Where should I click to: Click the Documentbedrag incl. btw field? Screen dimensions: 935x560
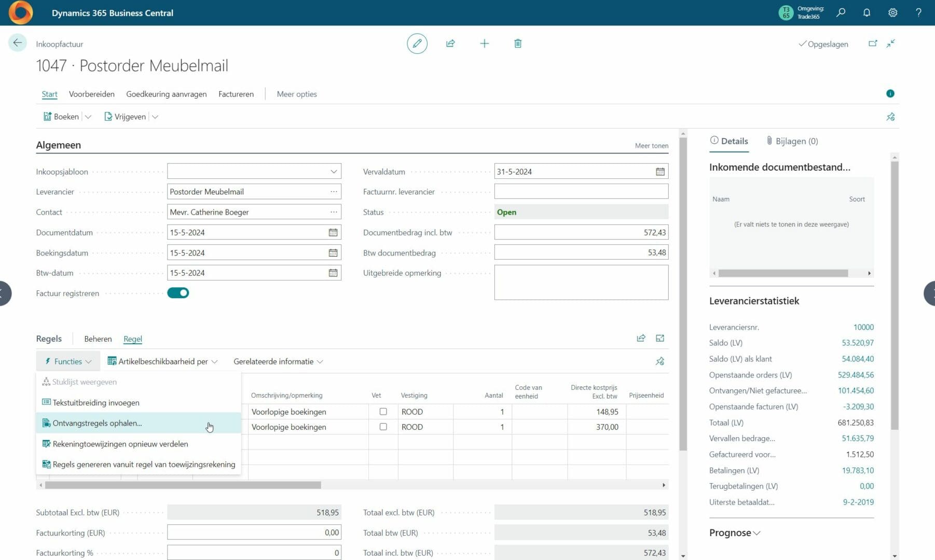coord(581,232)
